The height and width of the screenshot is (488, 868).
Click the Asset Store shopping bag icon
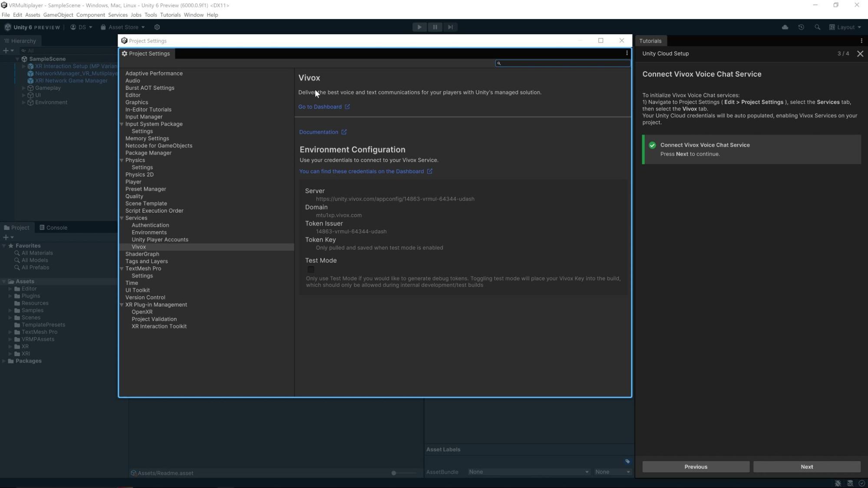(x=103, y=27)
